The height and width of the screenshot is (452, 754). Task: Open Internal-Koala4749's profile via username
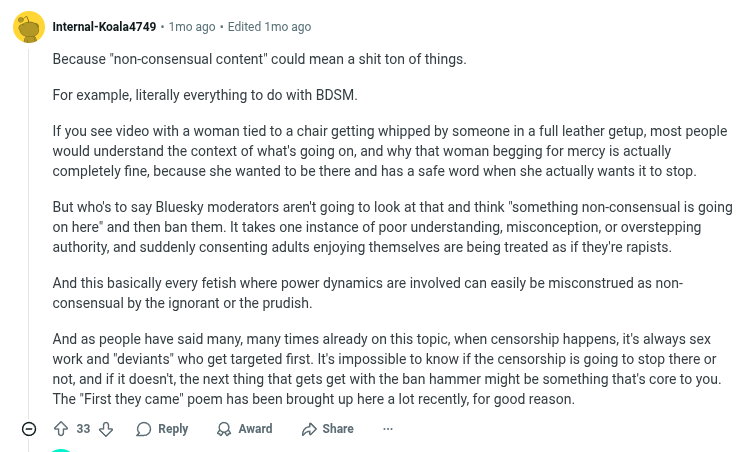(x=104, y=27)
